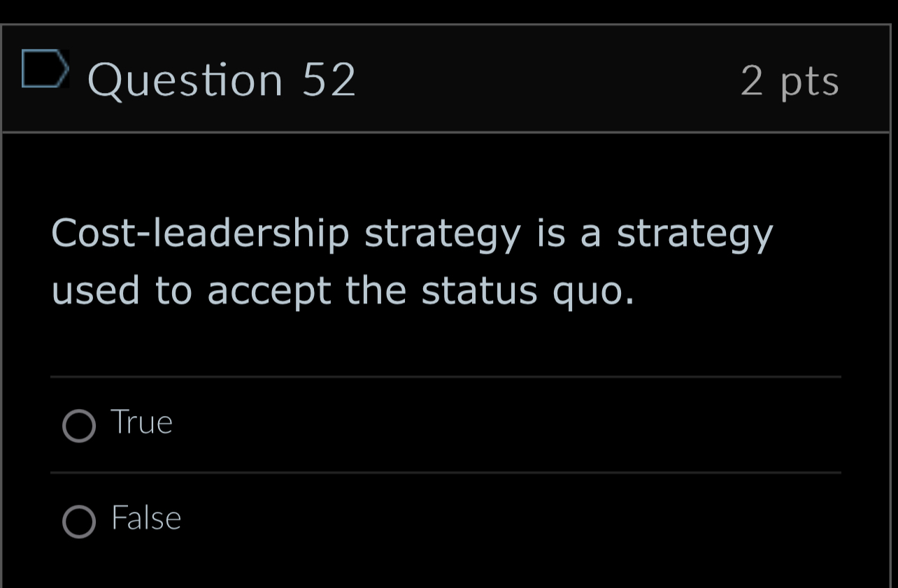
Task: Choose True for the cost-leadership question
Action: (80, 425)
